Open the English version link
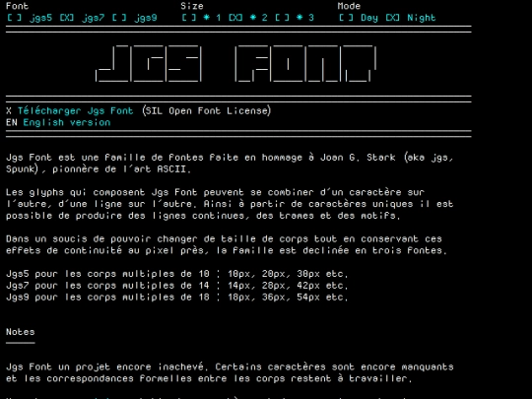This screenshot has width=532, height=399. (x=67, y=122)
